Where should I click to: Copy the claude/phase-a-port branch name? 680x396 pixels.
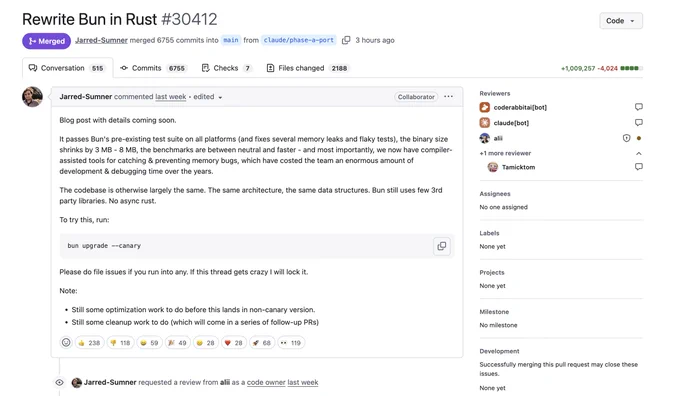[x=346, y=40]
